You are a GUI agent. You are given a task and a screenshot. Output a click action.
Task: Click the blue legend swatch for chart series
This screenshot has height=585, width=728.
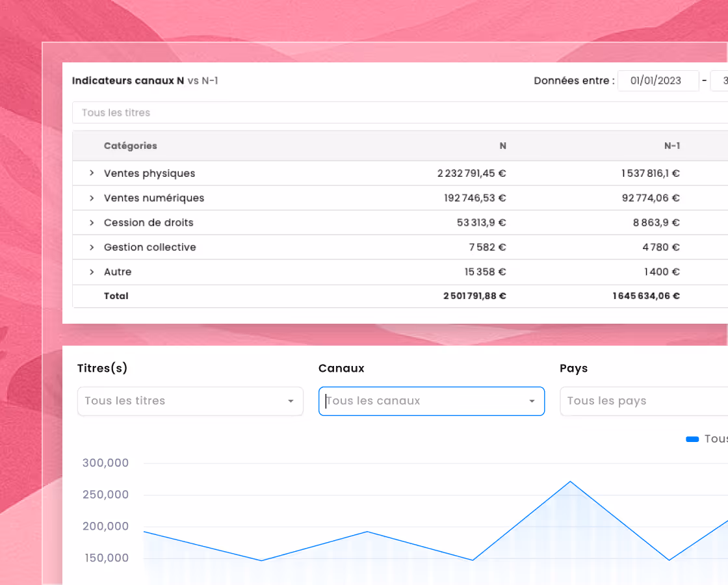(692, 439)
